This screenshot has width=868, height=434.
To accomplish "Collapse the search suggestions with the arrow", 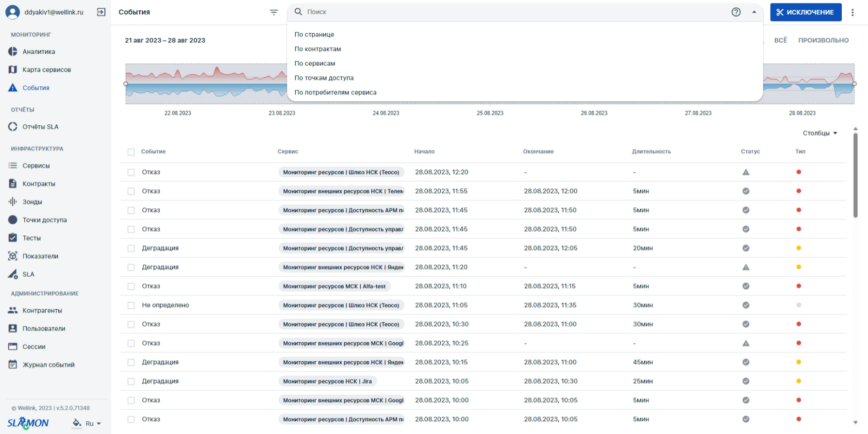I will 754,12.
